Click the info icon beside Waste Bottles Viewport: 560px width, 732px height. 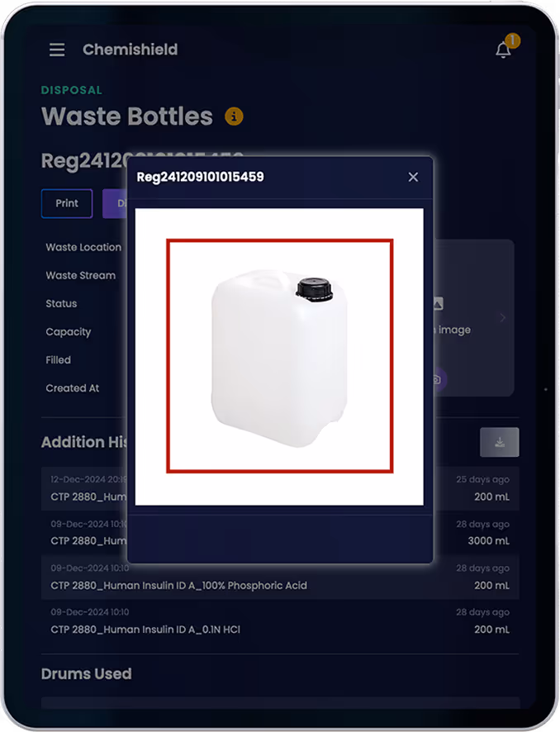tap(234, 116)
